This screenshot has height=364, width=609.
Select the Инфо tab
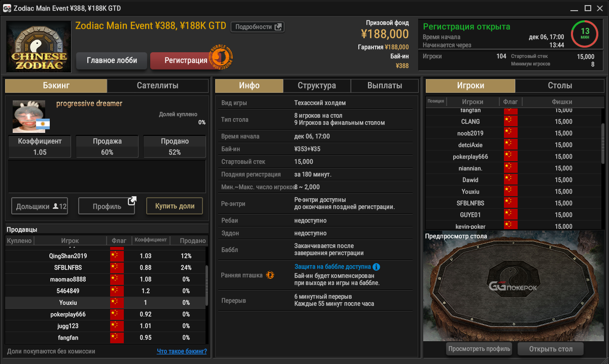(249, 86)
